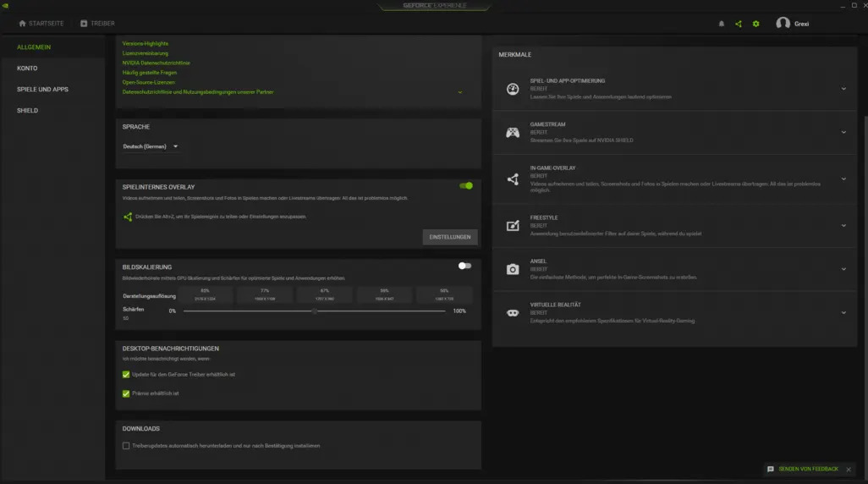Dismiss the Senden von Feedback bar
The image size is (868, 484).
[x=849, y=470]
